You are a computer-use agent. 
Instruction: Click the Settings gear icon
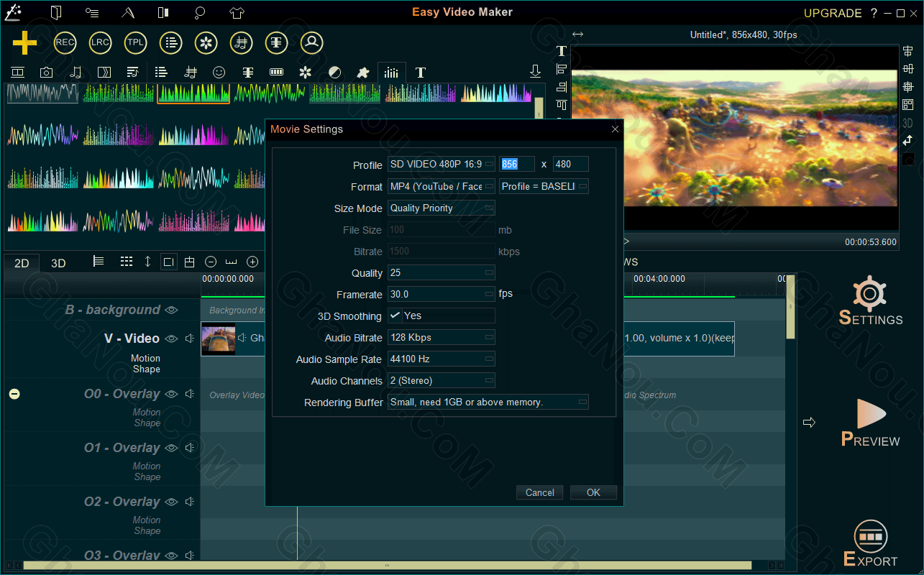click(x=869, y=293)
